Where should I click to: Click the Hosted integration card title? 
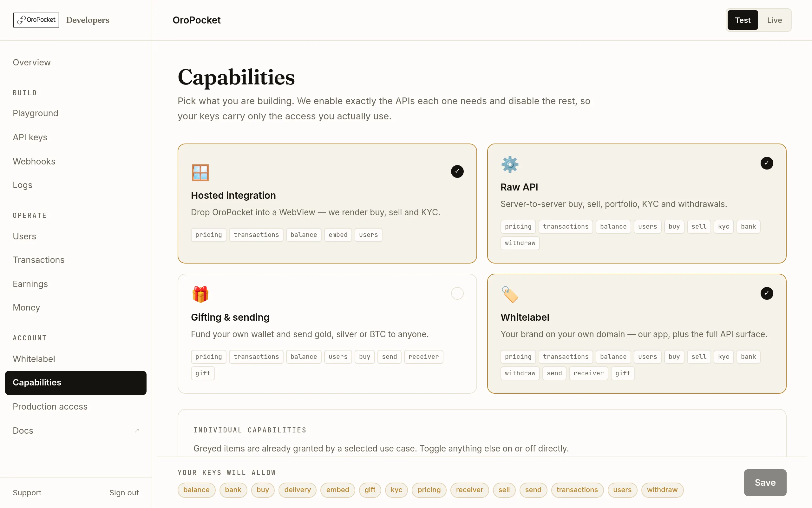click(233, 196)
